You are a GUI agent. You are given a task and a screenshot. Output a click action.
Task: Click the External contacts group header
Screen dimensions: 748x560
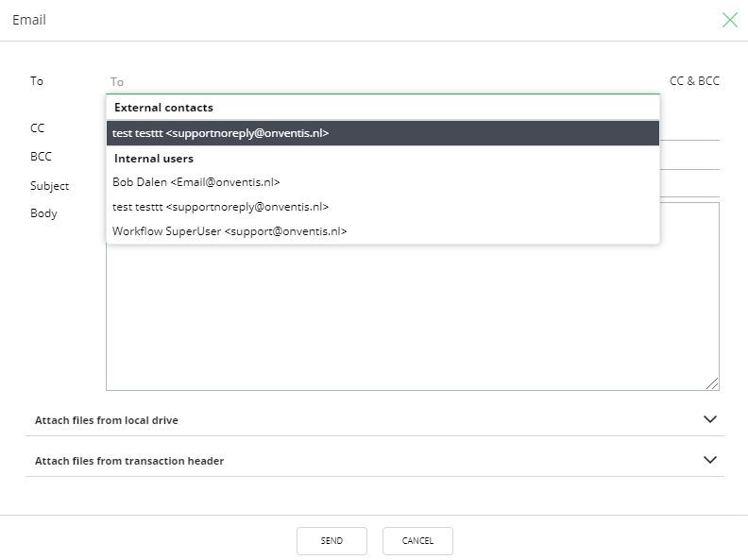click(163, 108)
